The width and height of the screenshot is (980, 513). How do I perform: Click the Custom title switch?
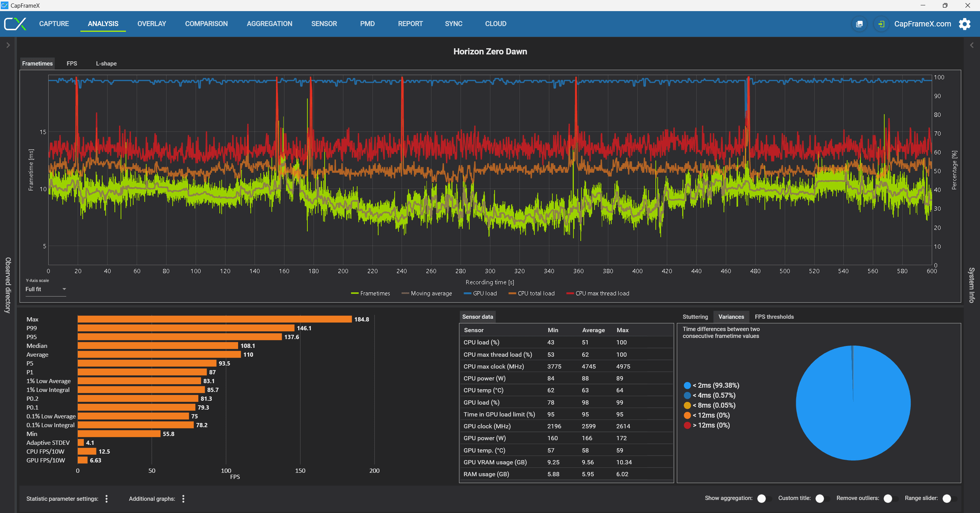822,498
